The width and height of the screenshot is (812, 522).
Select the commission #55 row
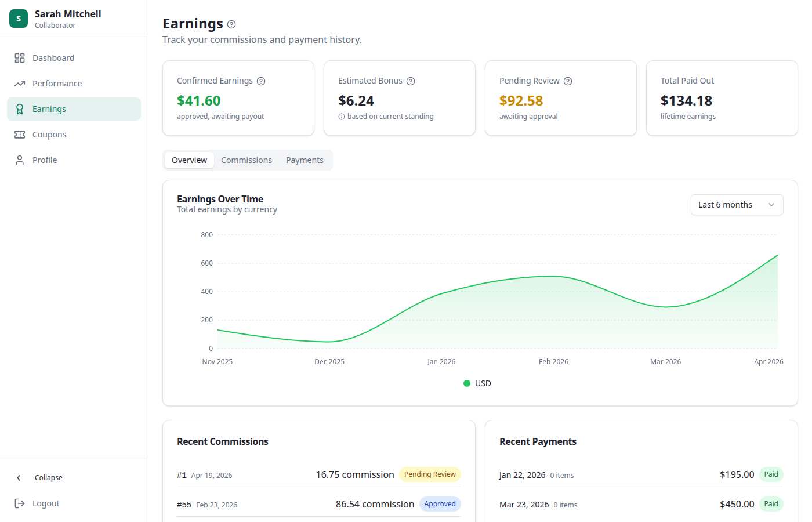319,504
